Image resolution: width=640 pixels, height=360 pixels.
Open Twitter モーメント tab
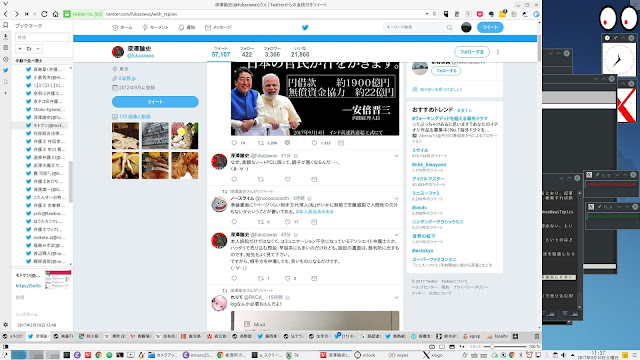pyautogui.click(x=155, y=27)
